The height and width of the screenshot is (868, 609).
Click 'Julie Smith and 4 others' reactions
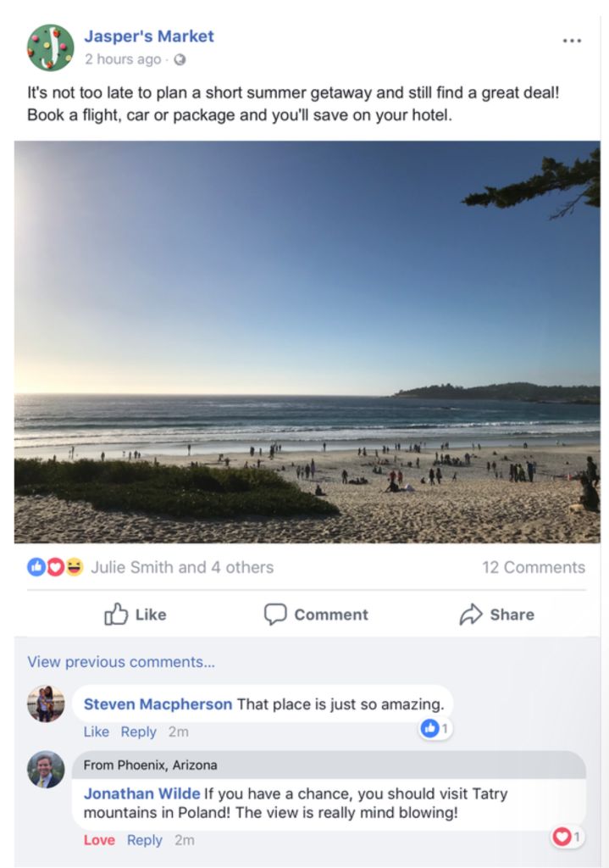[182, 567]
